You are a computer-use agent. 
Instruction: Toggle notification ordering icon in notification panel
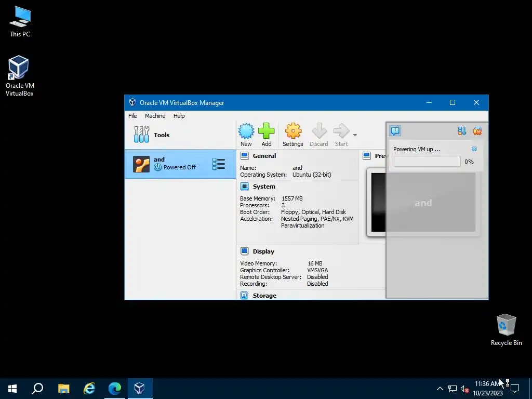pos(462,131)
